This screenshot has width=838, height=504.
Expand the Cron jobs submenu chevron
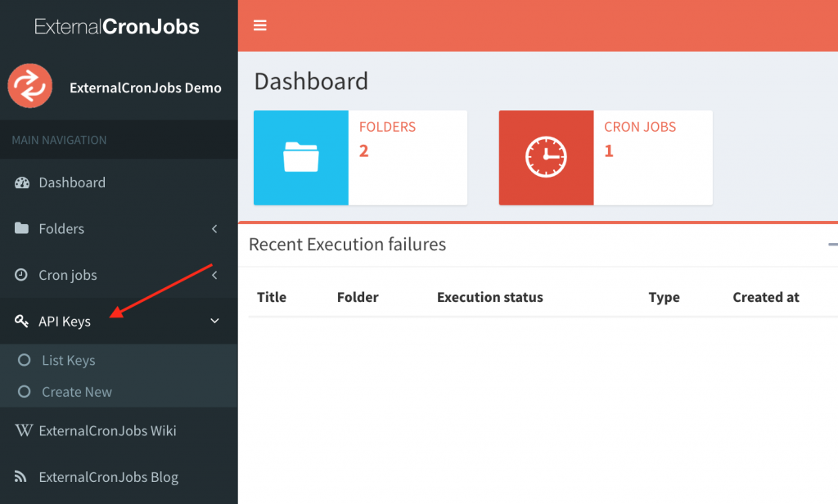[x=214, y=275]
